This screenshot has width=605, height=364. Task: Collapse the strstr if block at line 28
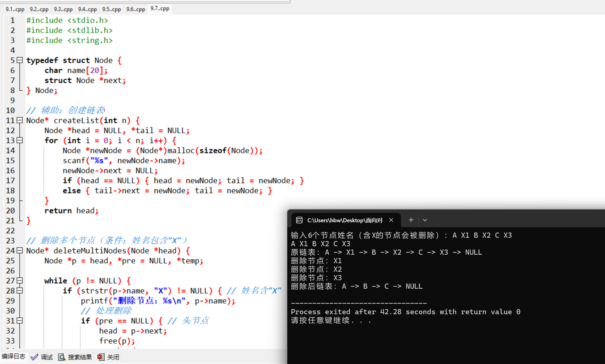(x=20, y=291)
